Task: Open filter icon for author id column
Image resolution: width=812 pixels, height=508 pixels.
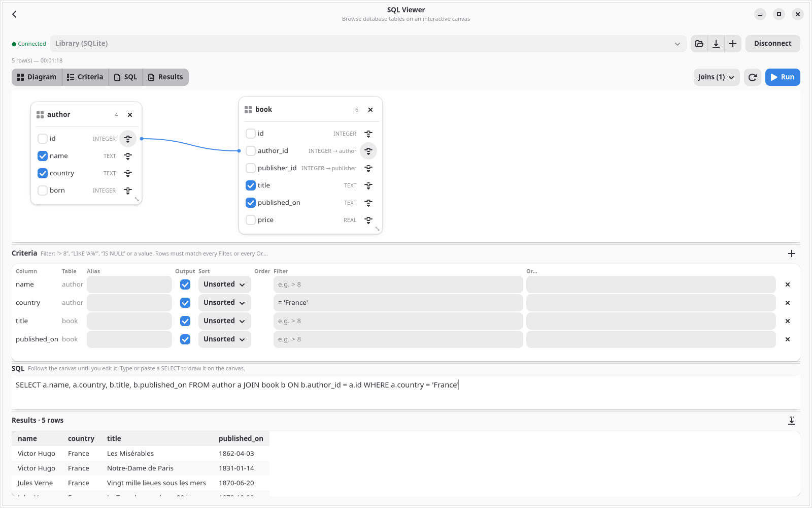Action: [128, 139]
